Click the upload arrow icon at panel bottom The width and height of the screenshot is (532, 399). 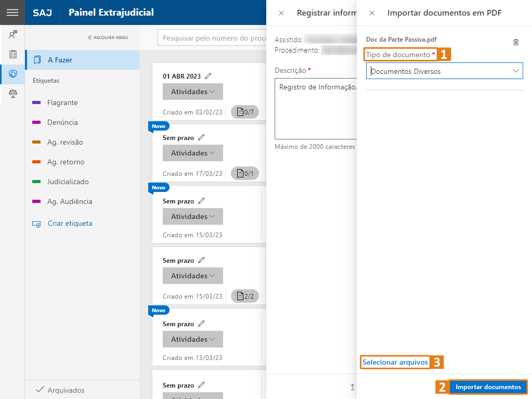[x=353, y=387]
